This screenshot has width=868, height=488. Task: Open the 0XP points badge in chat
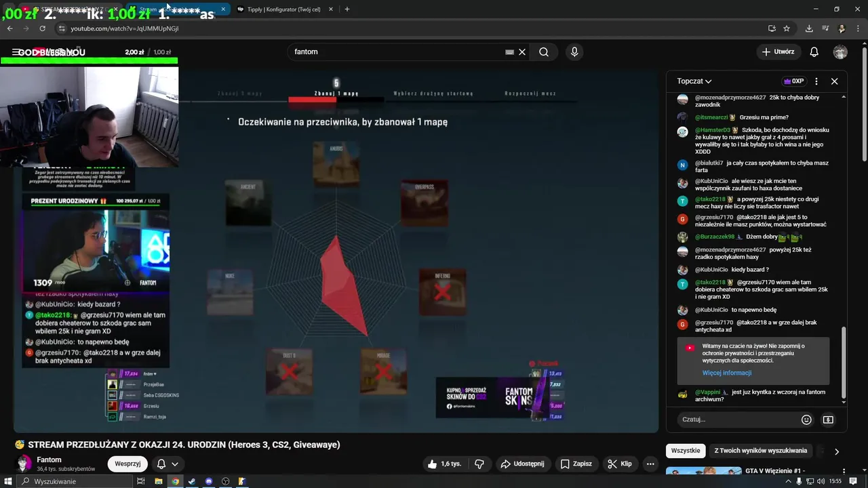(793, 81)
